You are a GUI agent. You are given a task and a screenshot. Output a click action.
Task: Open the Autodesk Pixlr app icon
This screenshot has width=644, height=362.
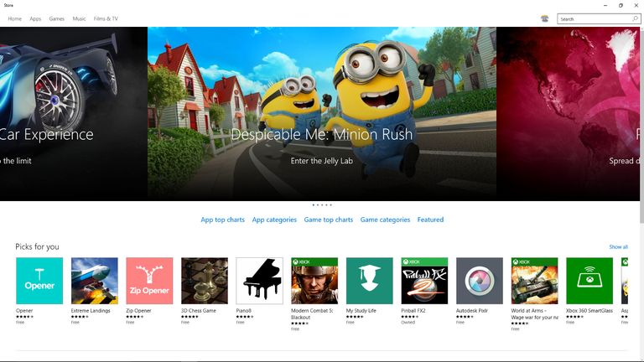(x=480, y=281)
